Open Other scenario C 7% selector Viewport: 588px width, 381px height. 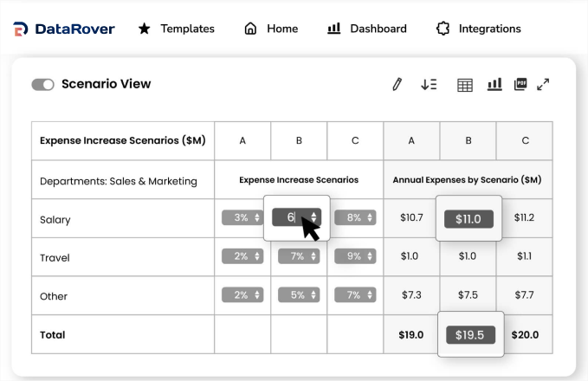[355, 295]
